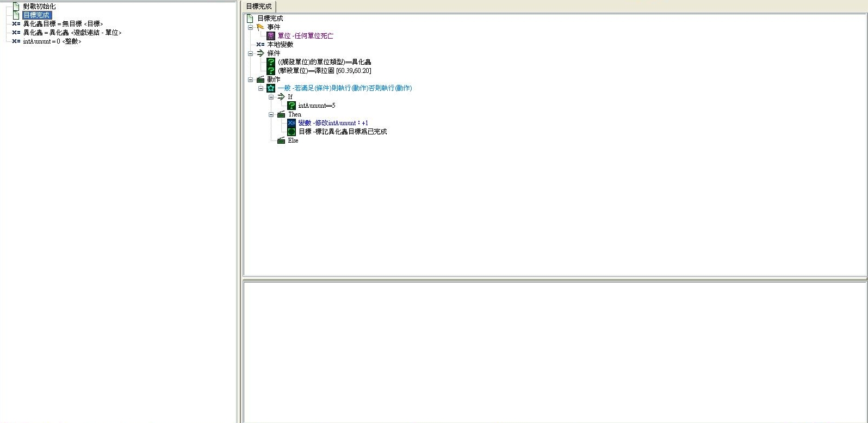Click the question mark icon for 觸發單位的單位類型 condition
868x423 pixels.
271,62
